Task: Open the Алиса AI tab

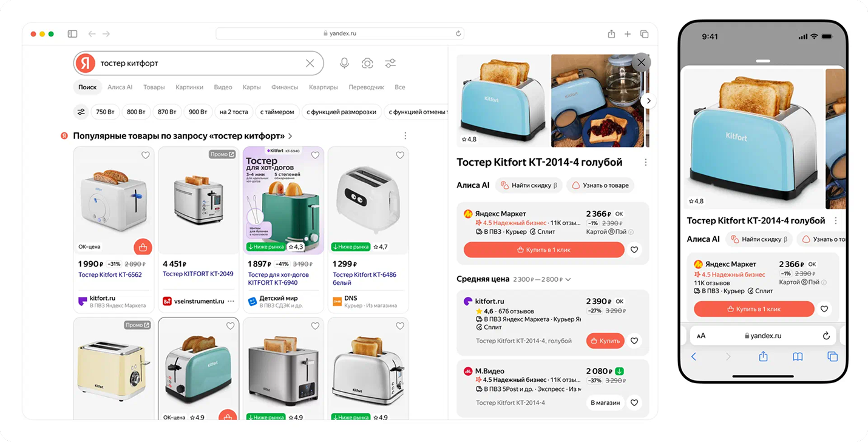Action: coord(120,87)
